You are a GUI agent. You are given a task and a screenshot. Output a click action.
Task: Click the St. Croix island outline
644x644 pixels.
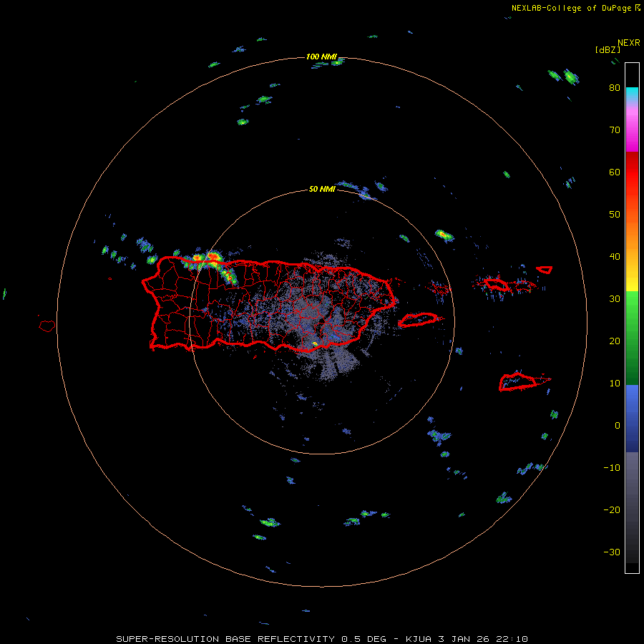click(x=518, y=382)
